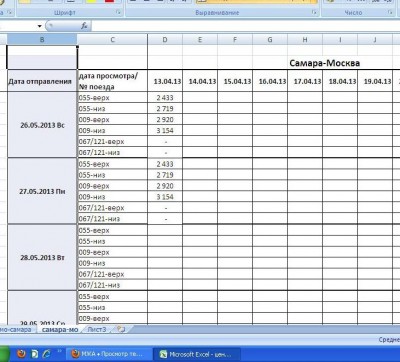The width and height of the screenshot is (400, 362).
Task: Expand hidden quick launch items chevron
Action: 60,351
